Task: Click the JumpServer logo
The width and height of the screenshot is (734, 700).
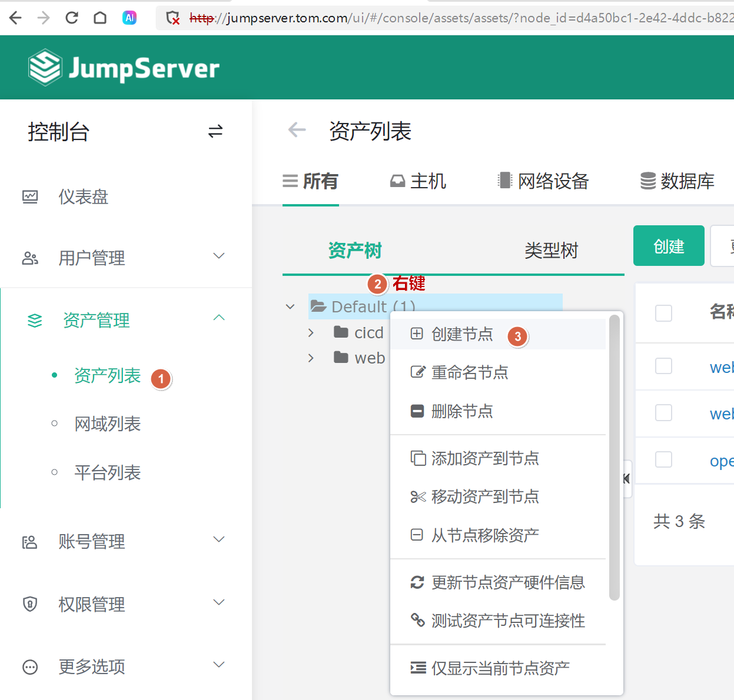Action: (124, 67)
